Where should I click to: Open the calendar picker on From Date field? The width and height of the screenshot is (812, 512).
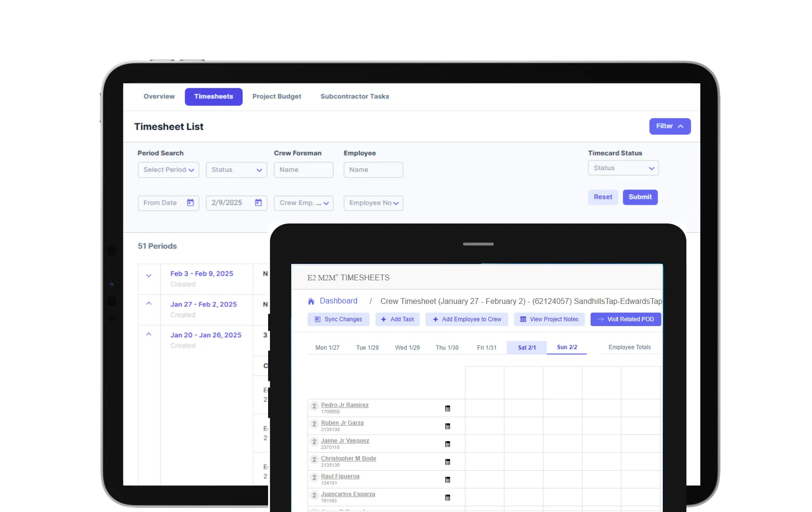tap(192, 203)
